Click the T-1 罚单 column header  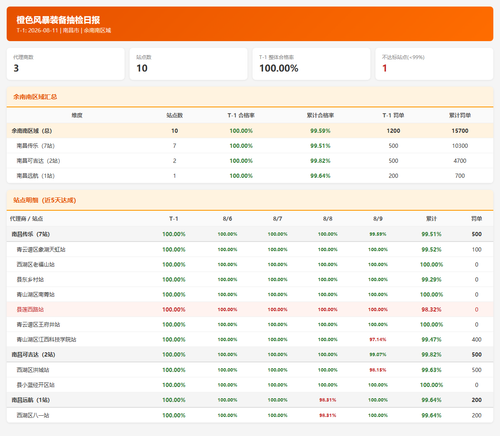(393, 115)
